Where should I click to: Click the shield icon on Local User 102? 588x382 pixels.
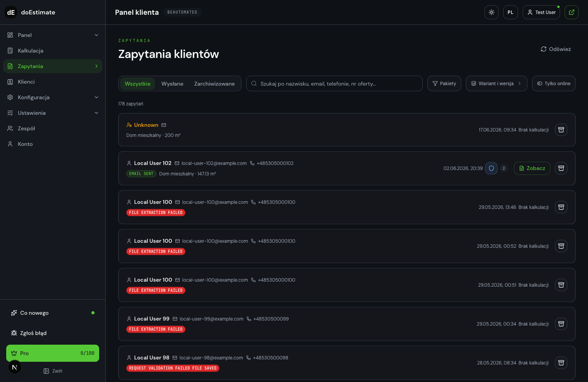coord(491,168)
